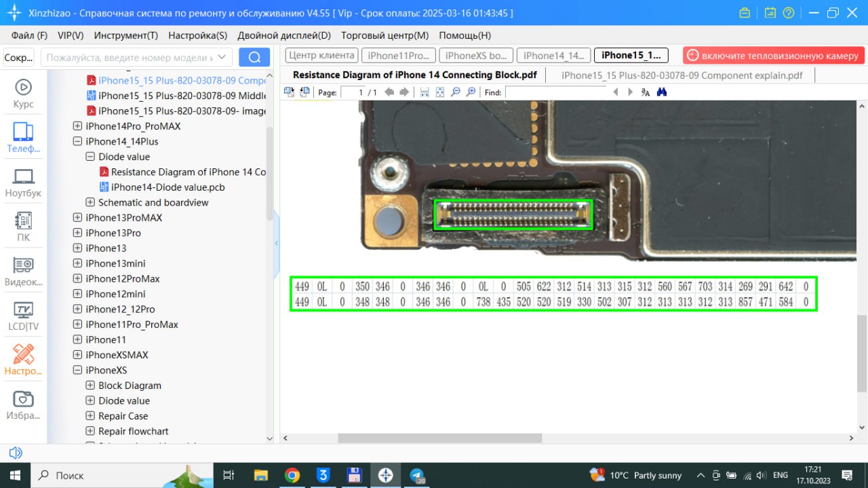Screen dimensions: 868x488
Task: Find the next match with the right arrow
Action: pos(631,92)
